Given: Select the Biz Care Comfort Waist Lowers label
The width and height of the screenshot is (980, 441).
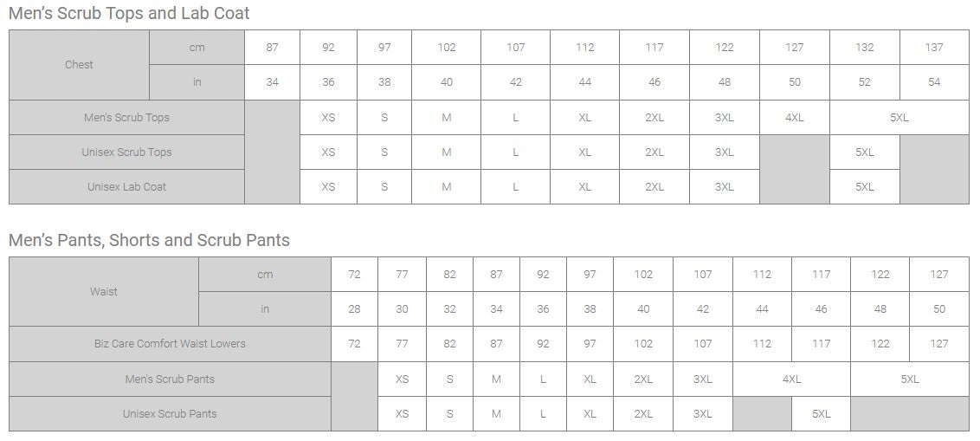Looking at the screenshot, I should [x=170, y=343].
